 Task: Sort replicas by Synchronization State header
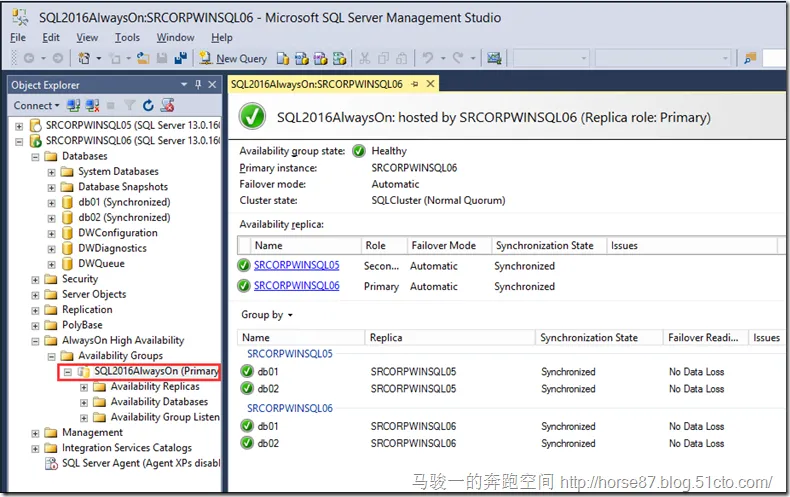pyautogui.click(x=548, y=245)
